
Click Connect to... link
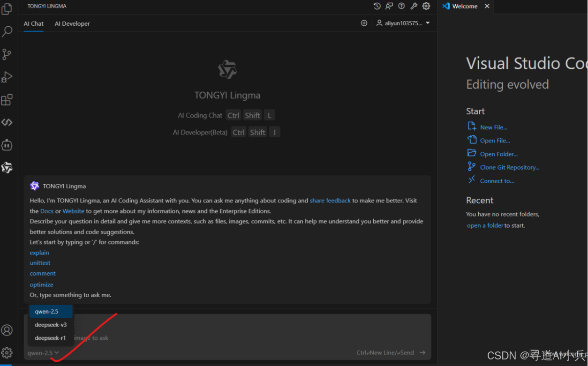pyautogui.click(x=497, y=181)
